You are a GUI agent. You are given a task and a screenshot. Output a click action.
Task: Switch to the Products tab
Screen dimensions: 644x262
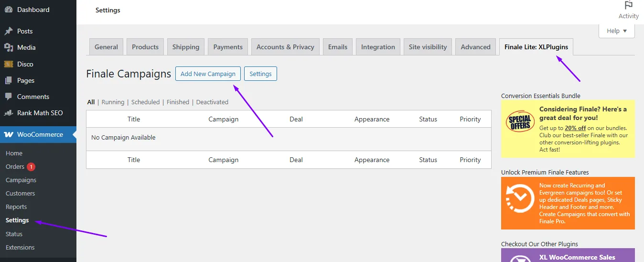pos(145,47)
